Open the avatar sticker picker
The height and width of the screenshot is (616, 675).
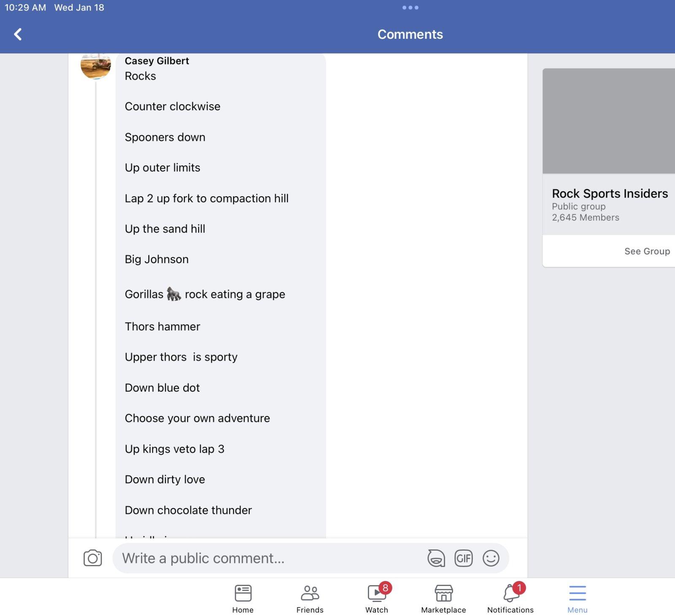(436, 558)
